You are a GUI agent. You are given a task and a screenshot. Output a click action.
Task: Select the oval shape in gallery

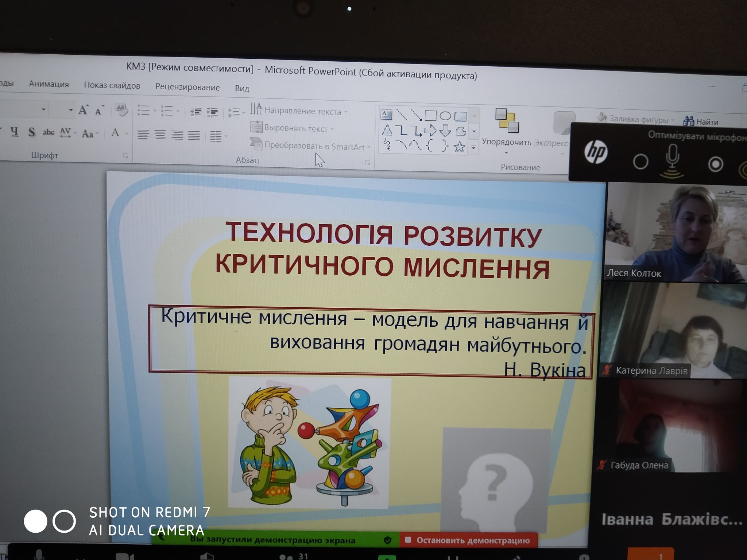445,116
